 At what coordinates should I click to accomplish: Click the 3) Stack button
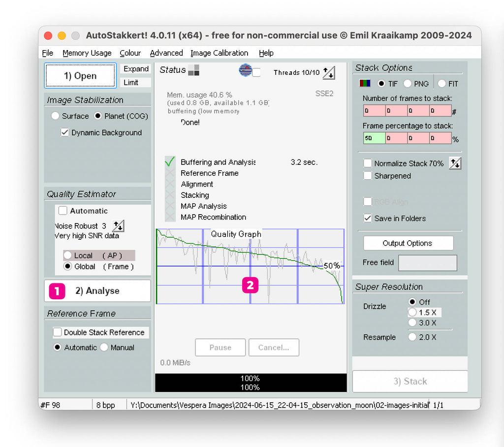click(x=410, y=382)
